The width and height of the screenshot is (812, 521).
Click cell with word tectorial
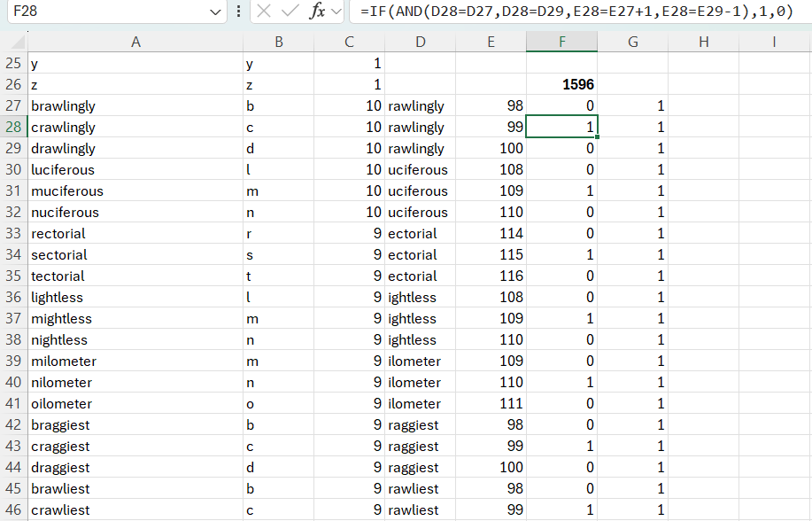(135, 276)
